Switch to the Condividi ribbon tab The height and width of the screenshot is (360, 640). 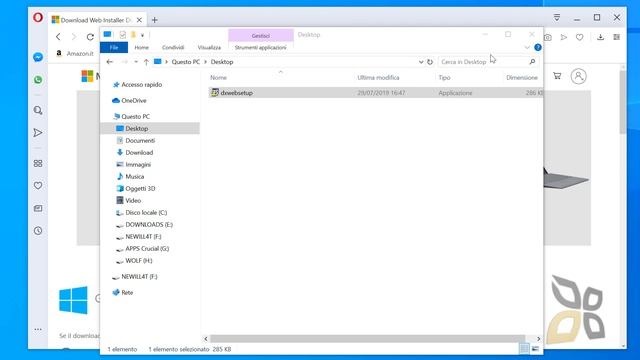point(173,47)
